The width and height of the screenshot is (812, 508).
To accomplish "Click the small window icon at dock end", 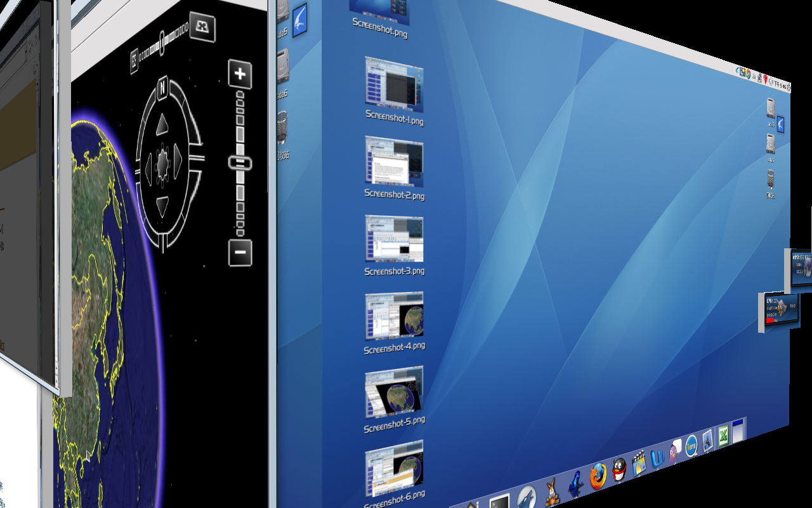I will [x=738, y=431].
